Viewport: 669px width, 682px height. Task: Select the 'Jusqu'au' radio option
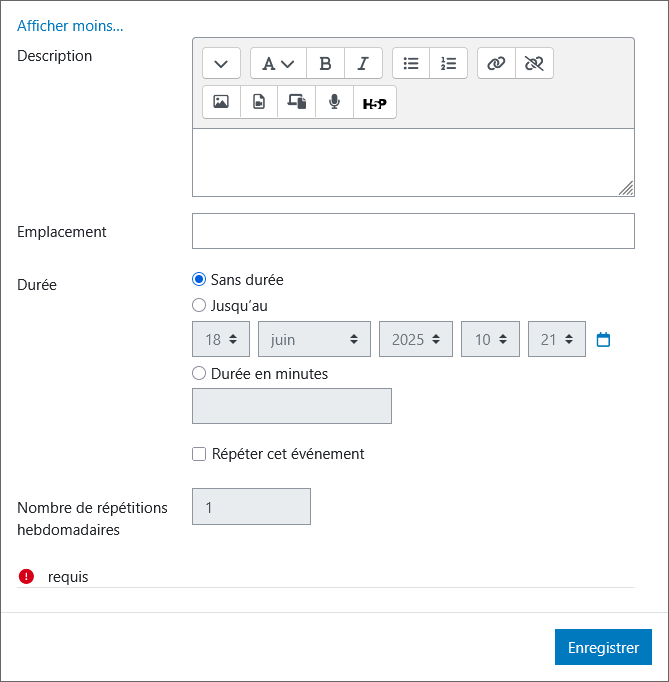click(x=199, y=306)
